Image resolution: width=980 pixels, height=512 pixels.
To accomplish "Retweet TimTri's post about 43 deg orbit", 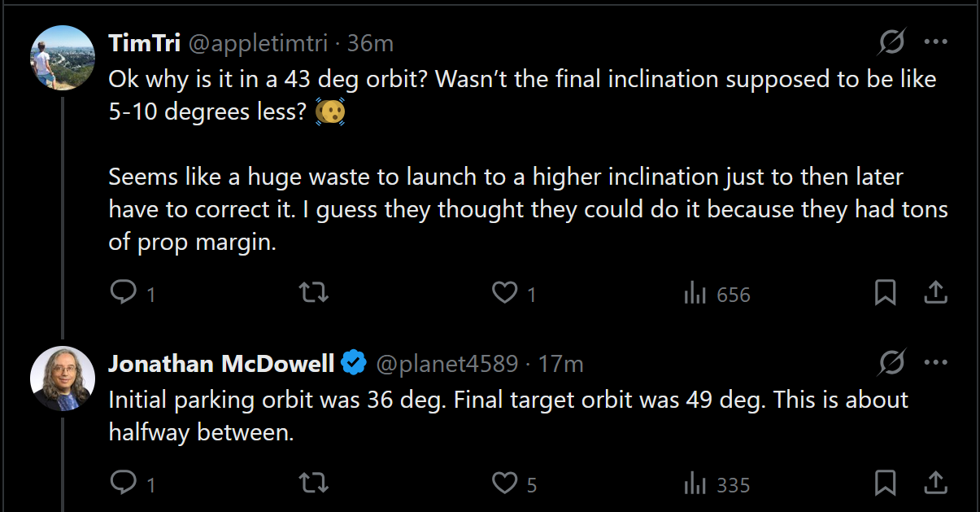I will (314, 293).
